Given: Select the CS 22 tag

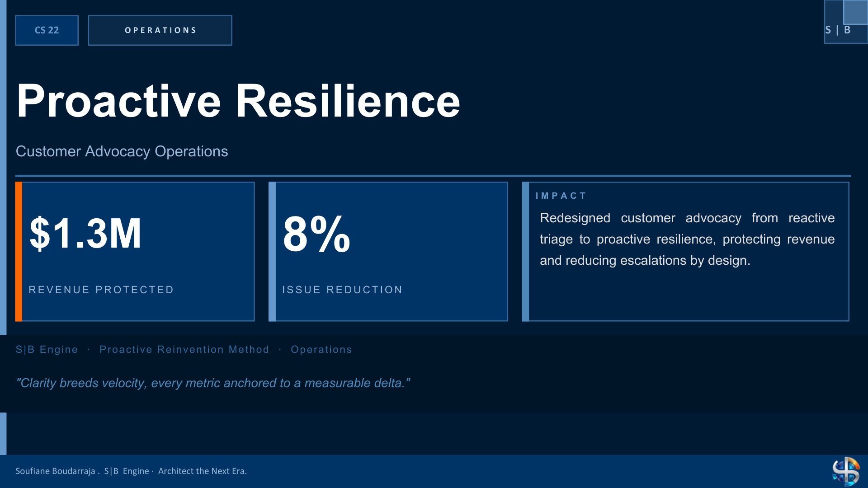Looking at the screenshot, I should pyautogui.click(x=47, y=30).
